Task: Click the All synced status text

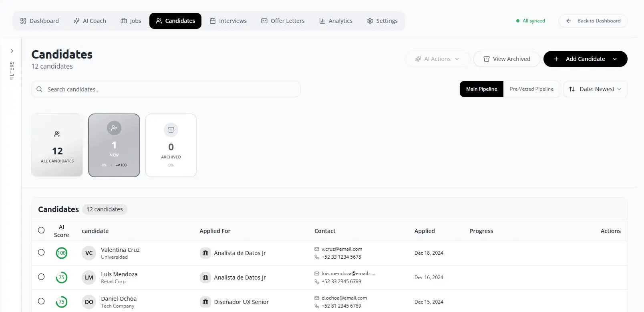Action: click(534, 21)
